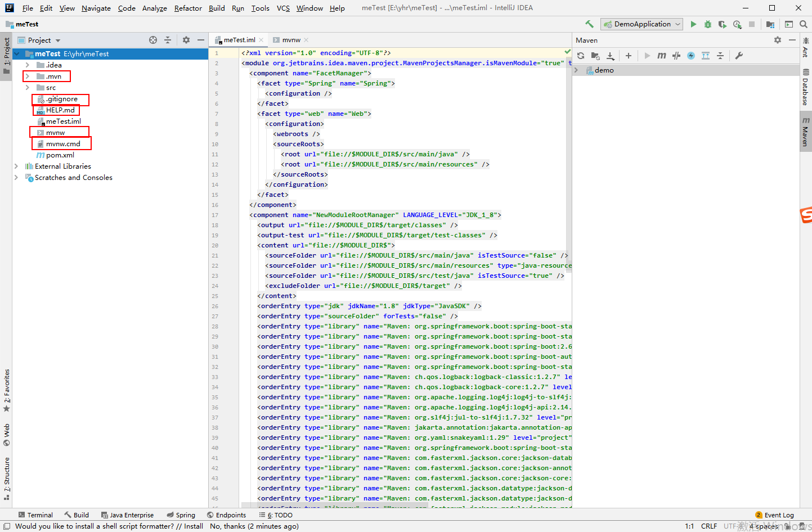Run DemoApplication with the green play icon
Viewport: 812px width, 532px height.
point(693,24)
